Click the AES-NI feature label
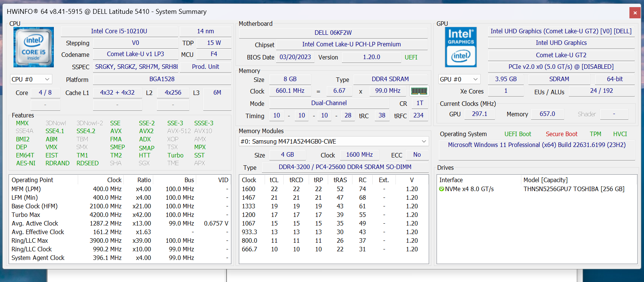Viewport: 644px width, 282px height. click(x=26, y=163)
